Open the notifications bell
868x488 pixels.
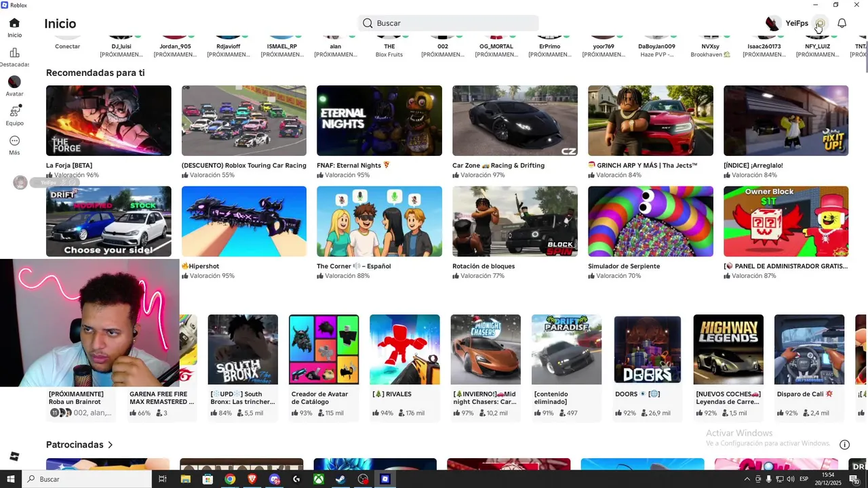pos(842,24)
